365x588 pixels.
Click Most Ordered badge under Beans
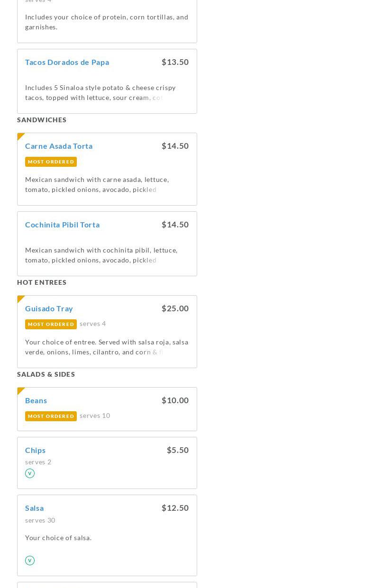tap(51, 416)
